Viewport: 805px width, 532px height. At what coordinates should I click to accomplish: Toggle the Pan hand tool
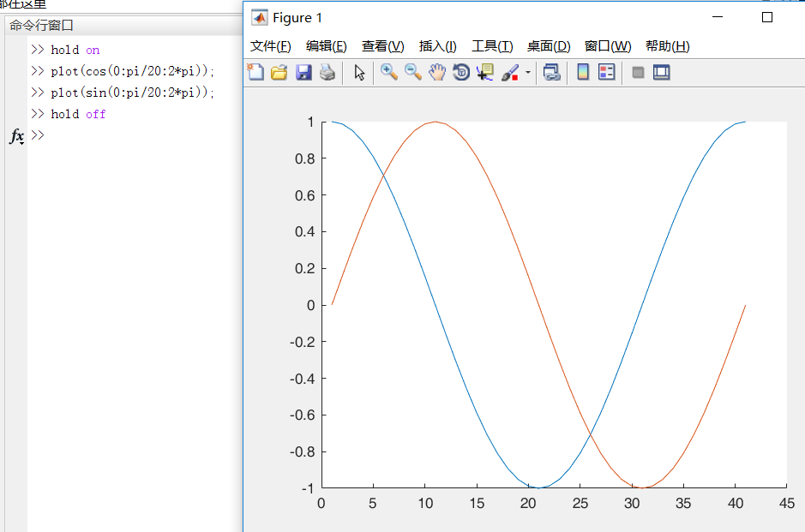(437, 73)
